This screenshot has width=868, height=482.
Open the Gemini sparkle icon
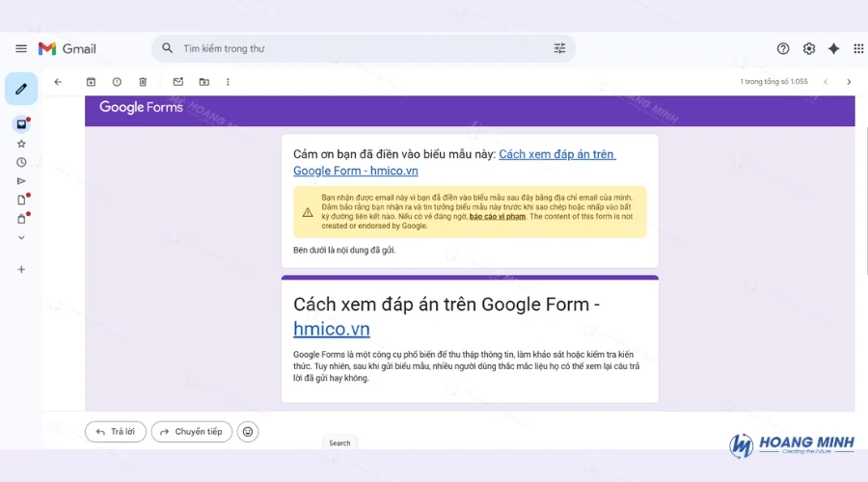point(833,49)
